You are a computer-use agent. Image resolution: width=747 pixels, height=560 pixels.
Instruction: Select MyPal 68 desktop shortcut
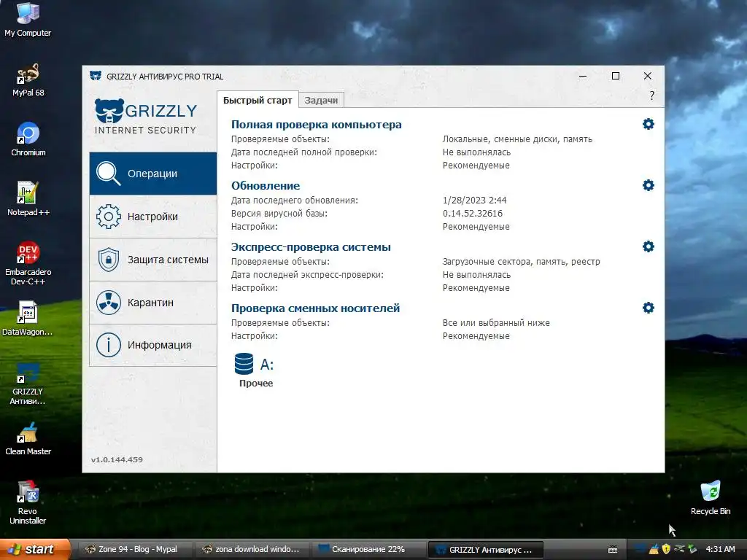click(28, 80)
